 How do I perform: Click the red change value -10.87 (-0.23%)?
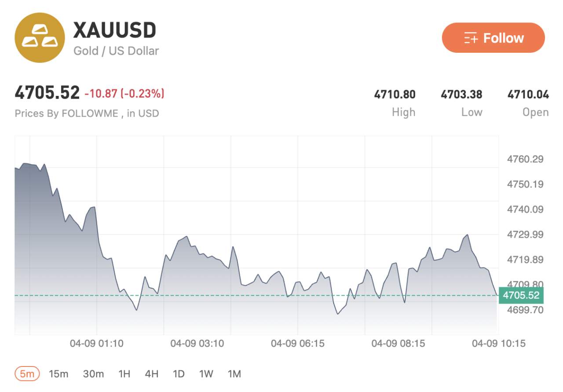124,94
